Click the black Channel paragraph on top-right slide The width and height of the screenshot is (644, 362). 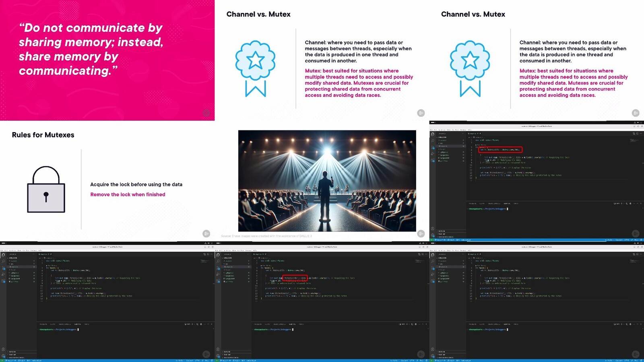pos(573,52)
